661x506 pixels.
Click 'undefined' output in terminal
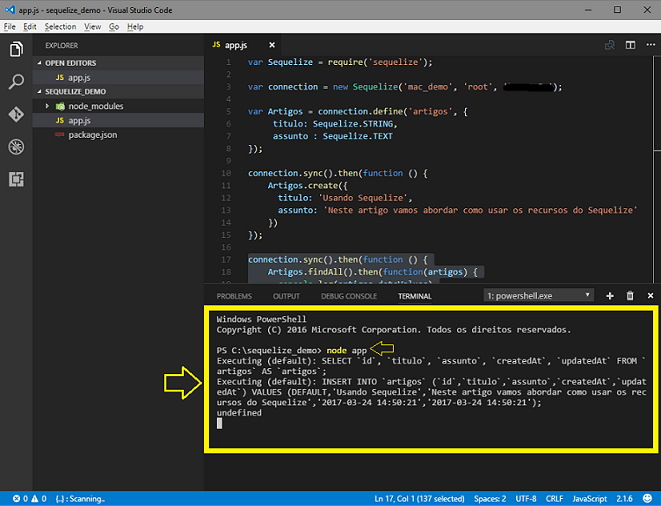click(239, 413)
